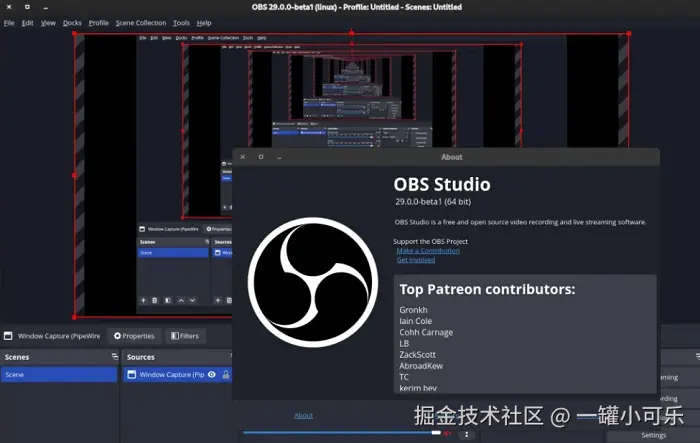This screenshot has width=700, height=443.
Task: Click contributor name AbroadKew
Action: (x=421, y=366)
